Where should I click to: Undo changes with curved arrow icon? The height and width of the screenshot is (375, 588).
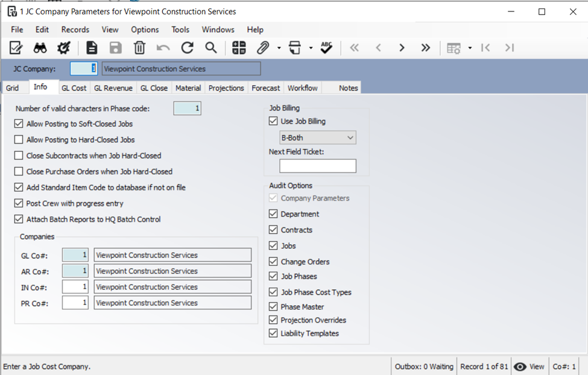[163, 48]
